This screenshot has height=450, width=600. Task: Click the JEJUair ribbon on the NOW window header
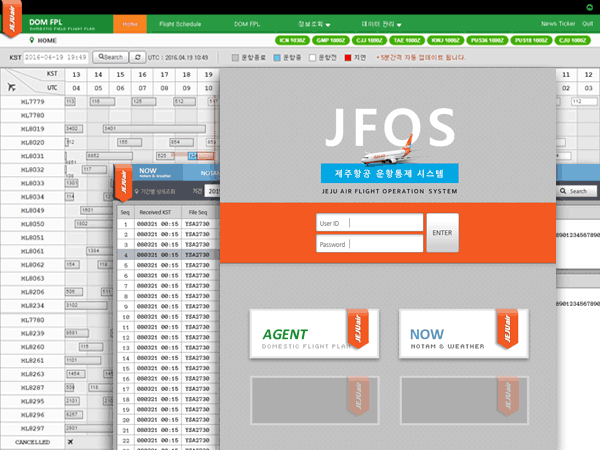pyautogui.click(x=124, y=183)
